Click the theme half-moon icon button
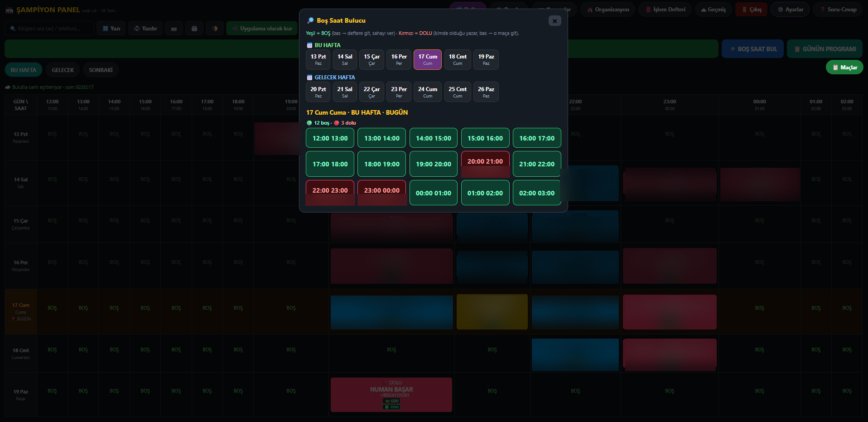Image resolution: width=868 pixels, height=422 pixels. 215,29
